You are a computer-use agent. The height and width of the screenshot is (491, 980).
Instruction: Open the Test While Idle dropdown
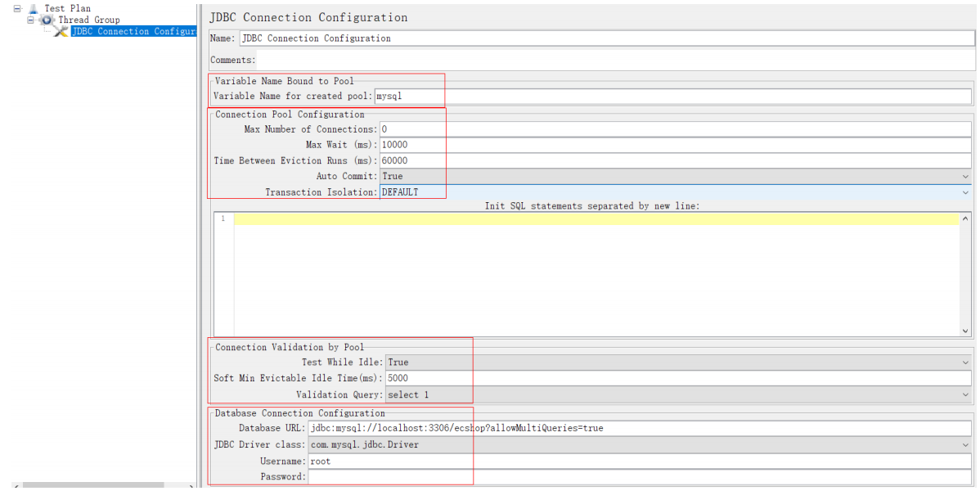pos(678,363)
